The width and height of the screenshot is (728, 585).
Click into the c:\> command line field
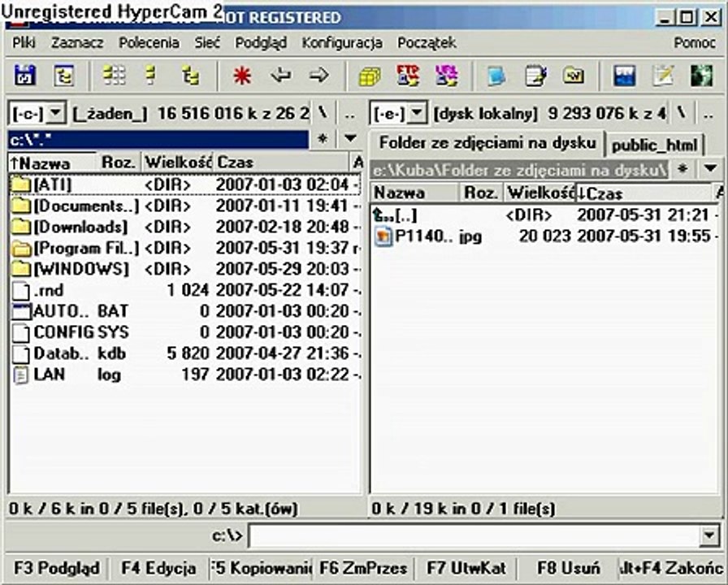tap(474, 535)
